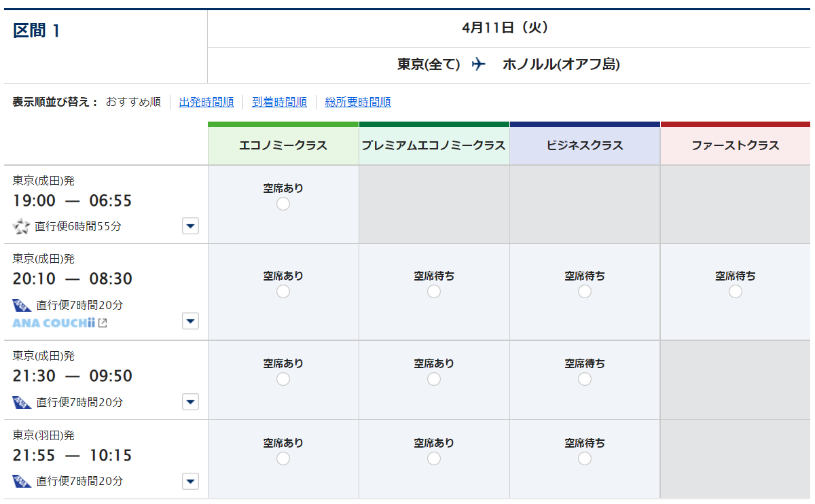Sort flights by 出発時間順
The width and height of the screenshot is (815, 504).
tap(206, 103)
